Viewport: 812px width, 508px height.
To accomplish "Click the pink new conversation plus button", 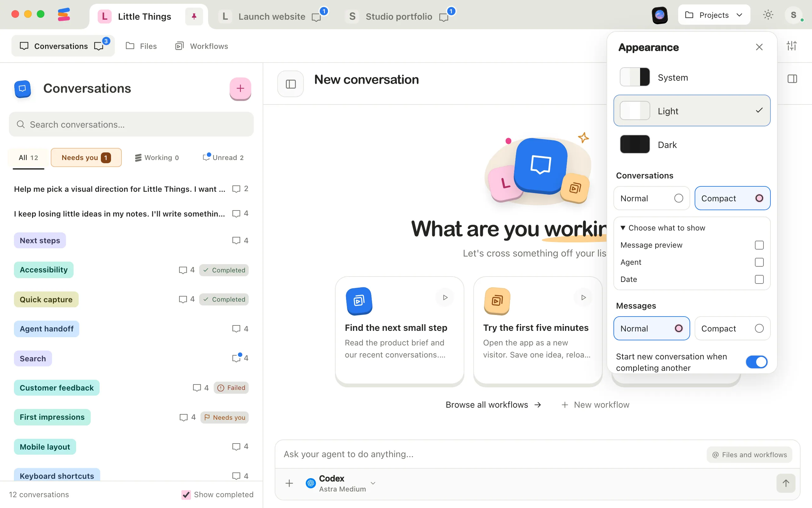I will click(240, 88).
